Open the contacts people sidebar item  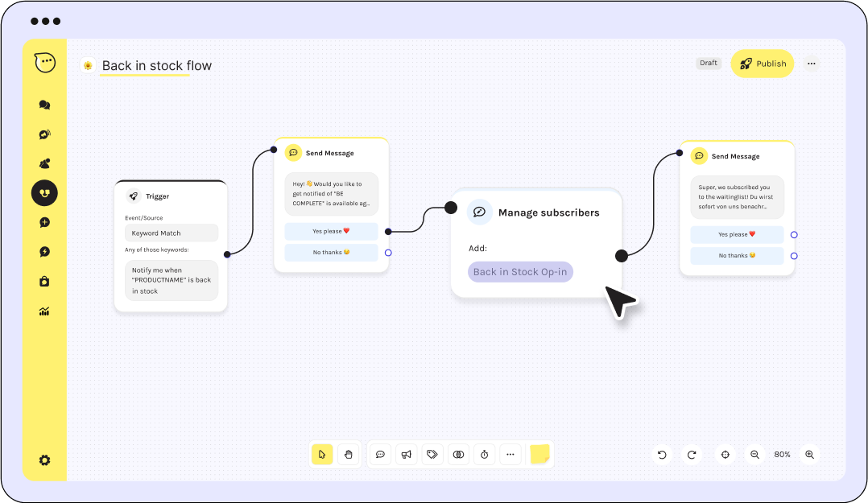tap(44, 163)
